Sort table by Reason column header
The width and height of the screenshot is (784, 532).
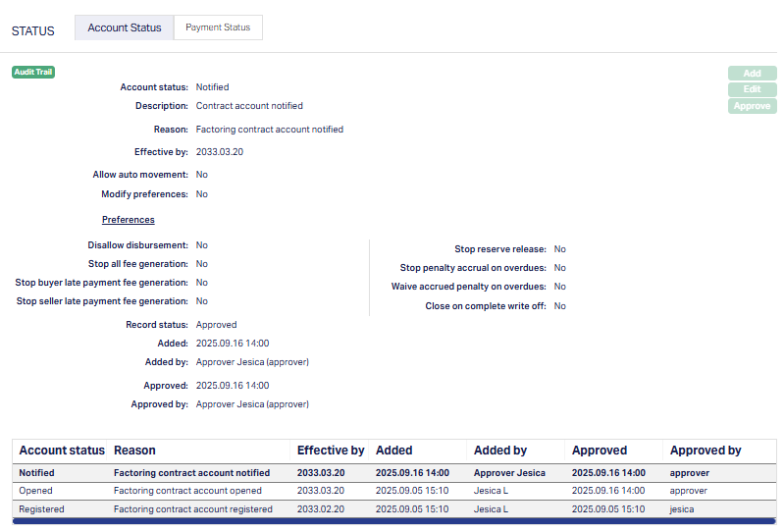tap(134, 451)
